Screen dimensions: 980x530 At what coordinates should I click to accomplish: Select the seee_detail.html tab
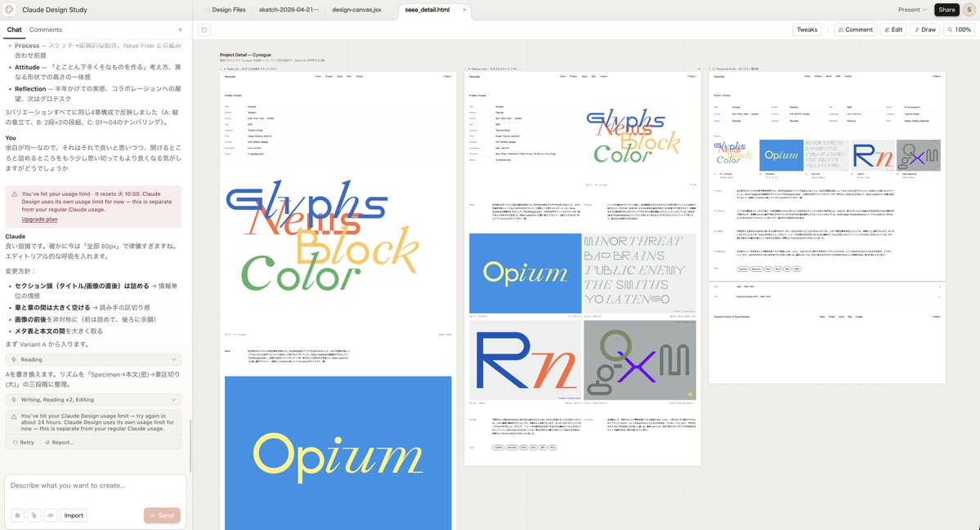(x=427, y=10)
